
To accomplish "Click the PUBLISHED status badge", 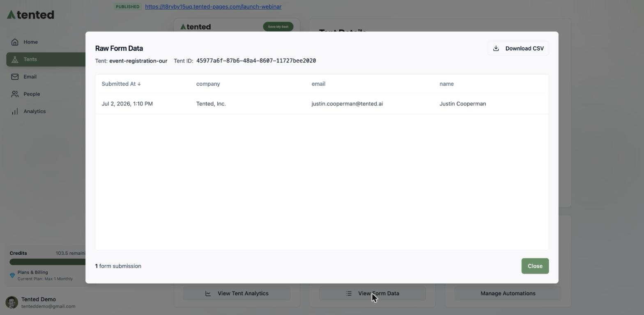I will tap(127, 7).
